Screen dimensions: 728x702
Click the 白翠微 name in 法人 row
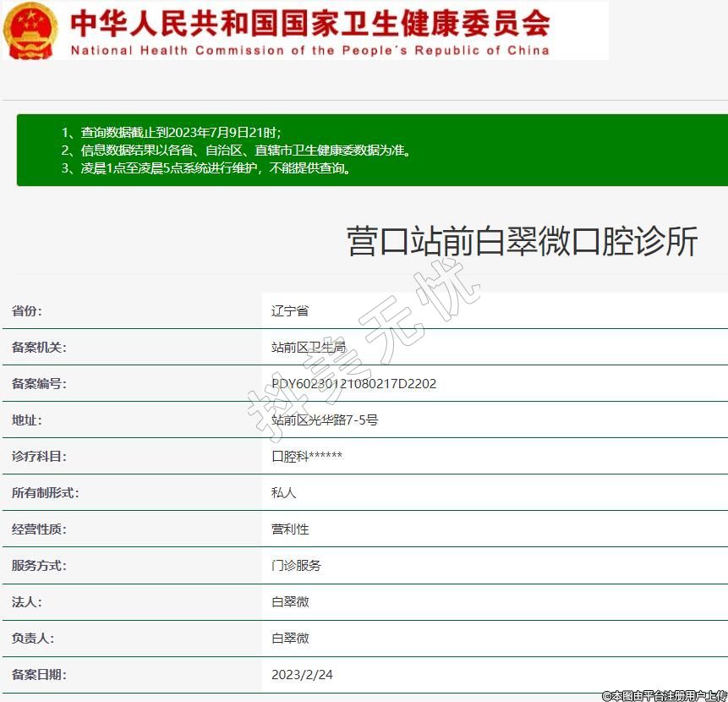[290, 602]
